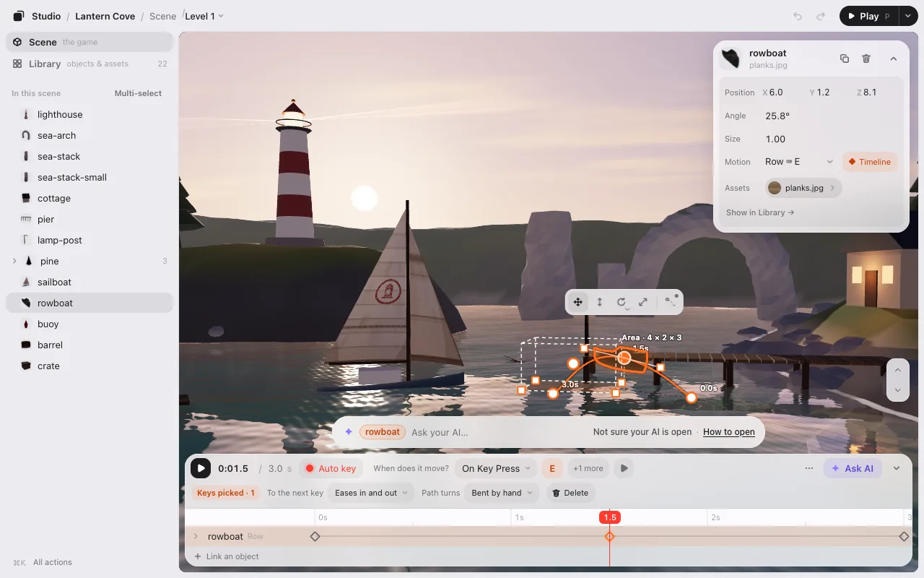Select lighthouse in the scene list
The image size is (924, 578).
[x=90, y=114]
